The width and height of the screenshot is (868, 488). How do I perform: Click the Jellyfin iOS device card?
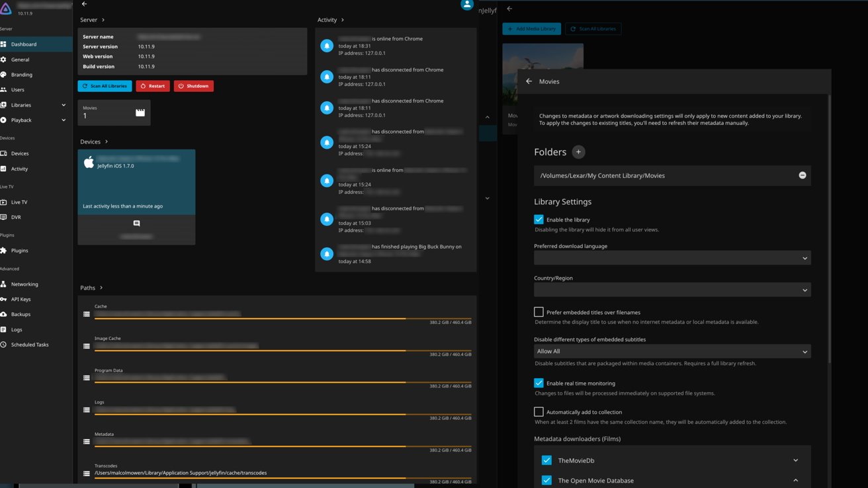click(136, 182)
